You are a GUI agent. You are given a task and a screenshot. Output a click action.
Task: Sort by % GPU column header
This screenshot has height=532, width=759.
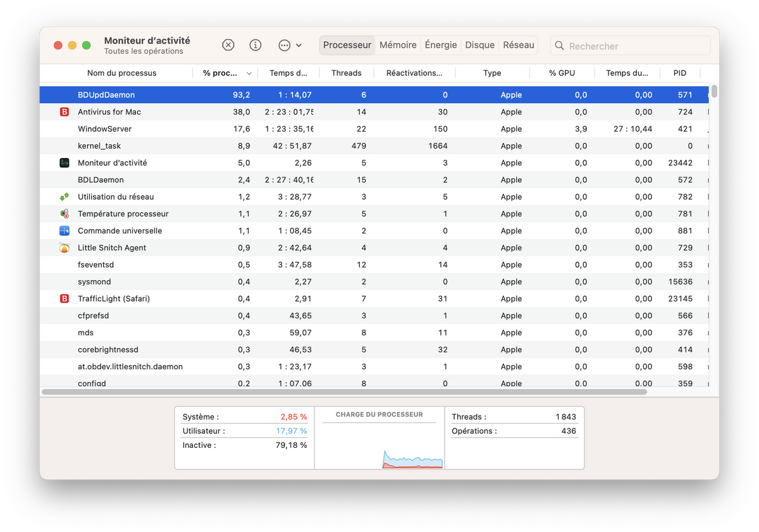pos(562,73)
